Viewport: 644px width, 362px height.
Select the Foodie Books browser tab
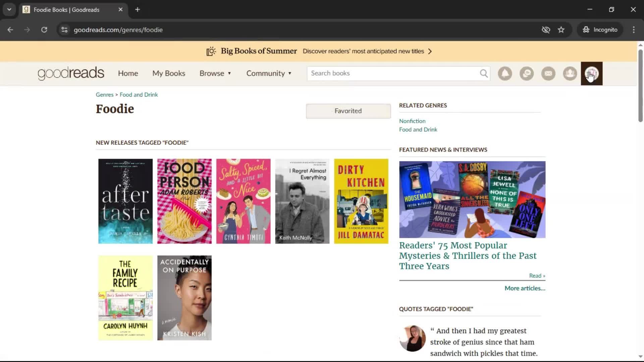(73, 10)
